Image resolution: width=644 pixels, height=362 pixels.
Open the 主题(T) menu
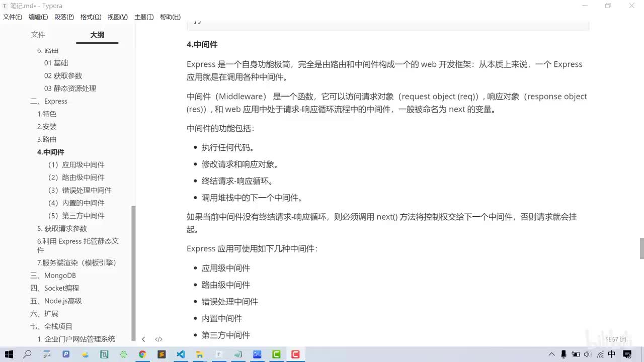click(x=144, y=17)
